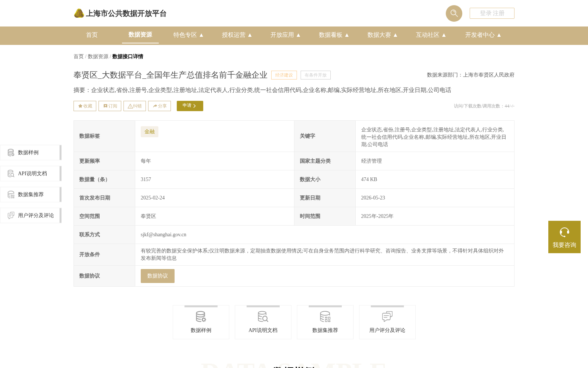
Task: Expand the 特色专区 menu arrow
Action: click(201, 35)
